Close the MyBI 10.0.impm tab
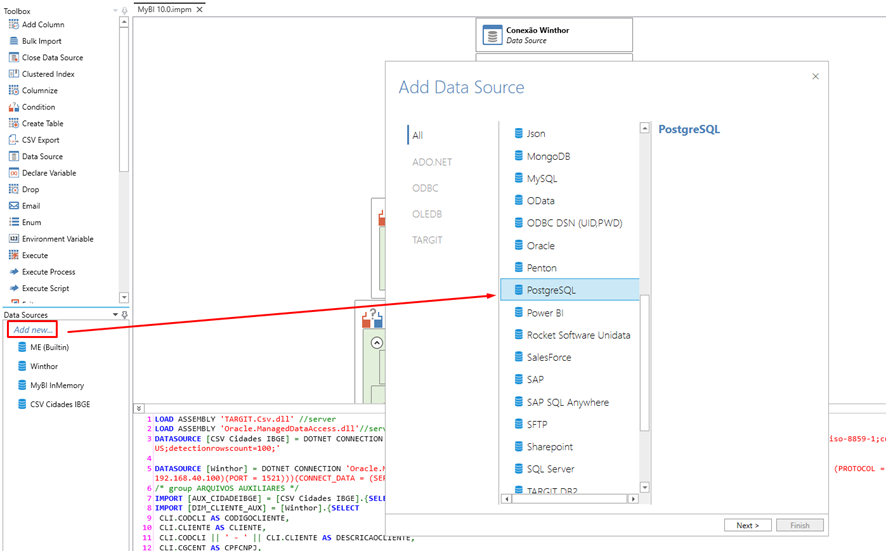The width and height of the screenshot is (886, 551). point(199,10)
